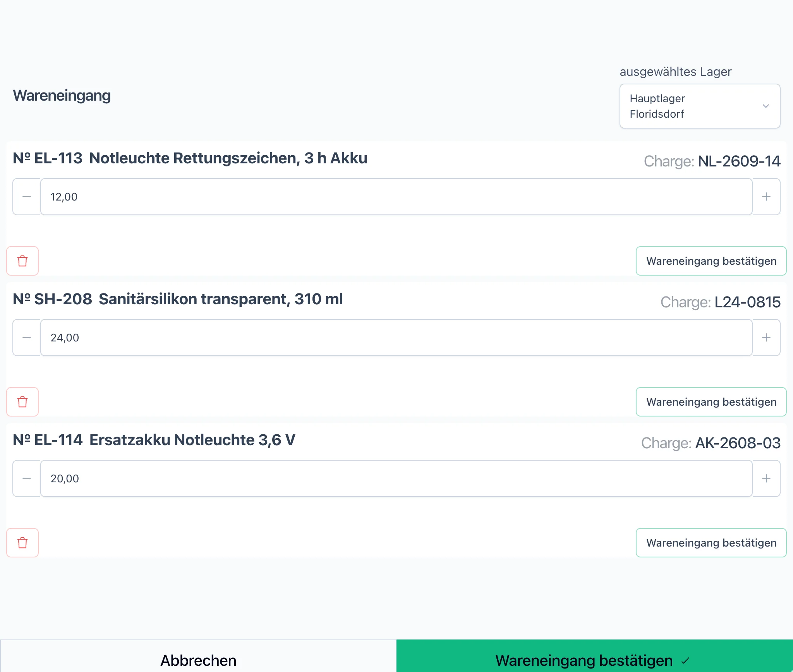Increase quantity for EL-114 Ersatzakku
This screenshot has height=672, width=793.
[766, 478]
